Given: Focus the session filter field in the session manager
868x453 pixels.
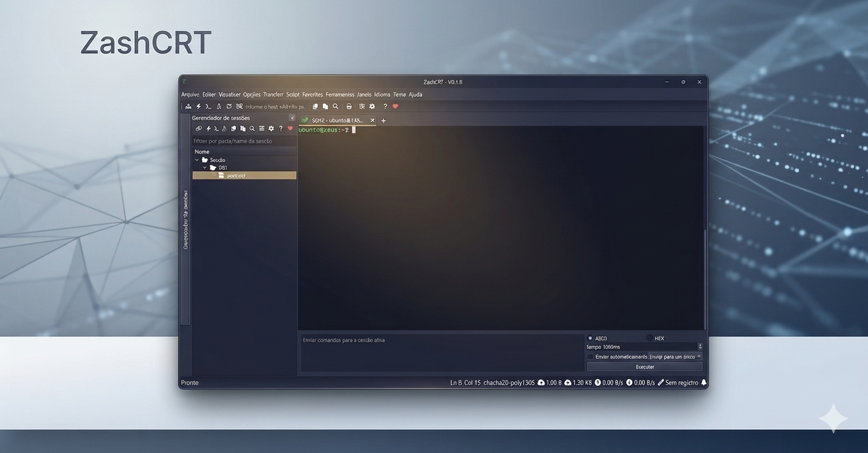Looking at the screenshot, I should tap(245, 141).
